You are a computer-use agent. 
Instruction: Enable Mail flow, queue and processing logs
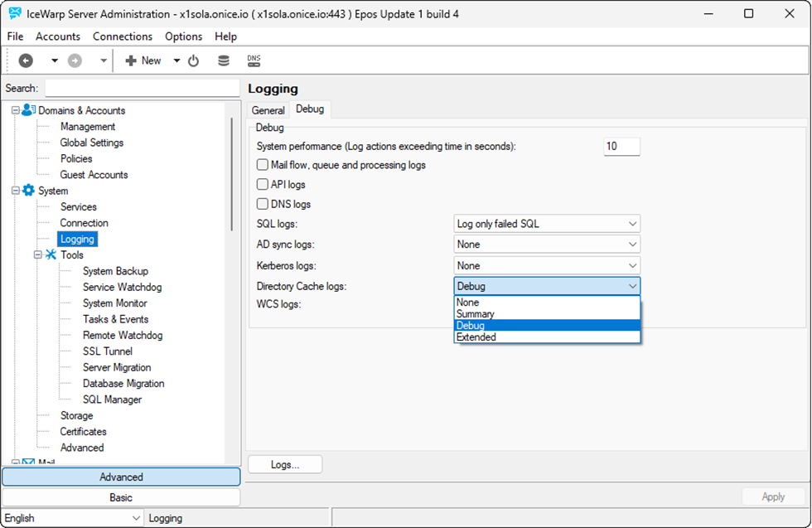pos(263,165)
